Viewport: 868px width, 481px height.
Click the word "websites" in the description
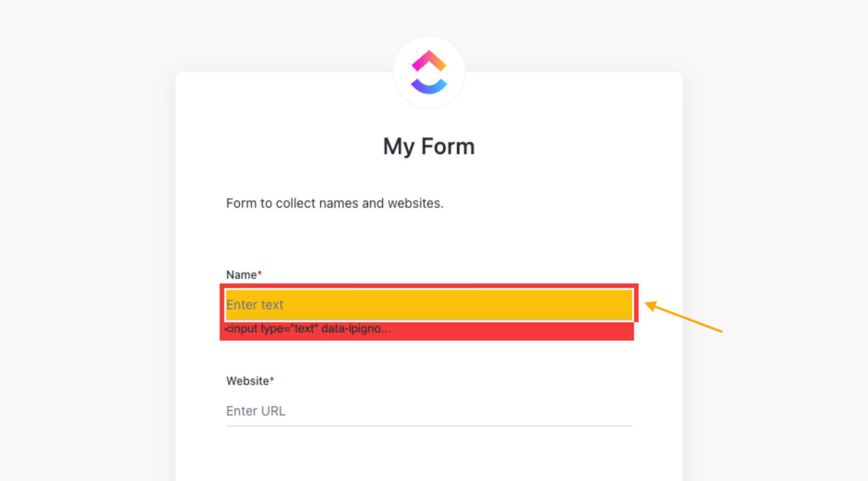tap(415, 203)
